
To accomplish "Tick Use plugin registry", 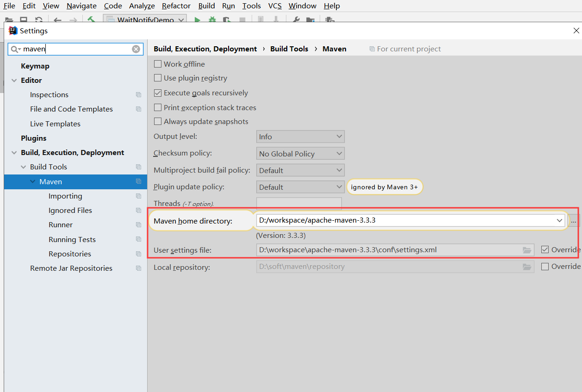I will pyautogui.click(x=158, y=78).
